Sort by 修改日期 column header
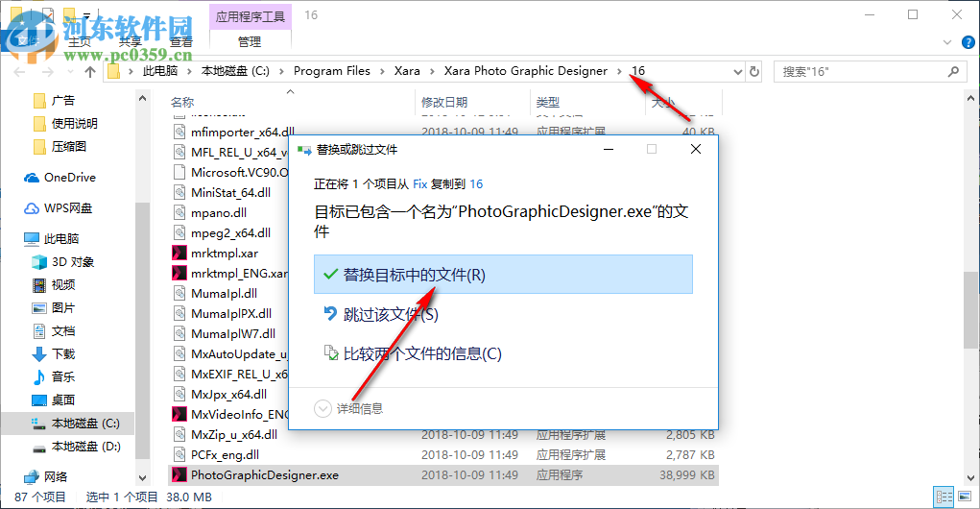Viewport: 980px width, 509px height. pyautogui.click(x=444, y=102)
